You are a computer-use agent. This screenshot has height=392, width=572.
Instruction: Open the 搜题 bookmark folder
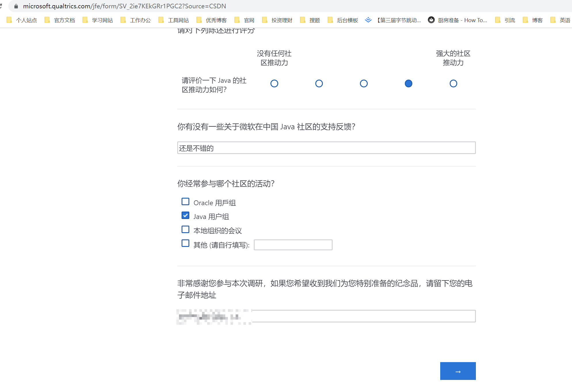310,20
